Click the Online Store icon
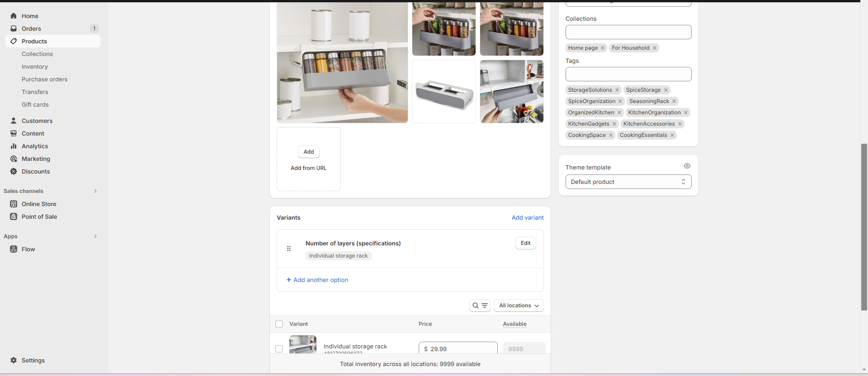This screenshot has width=868, height=376. click(14, 204)
